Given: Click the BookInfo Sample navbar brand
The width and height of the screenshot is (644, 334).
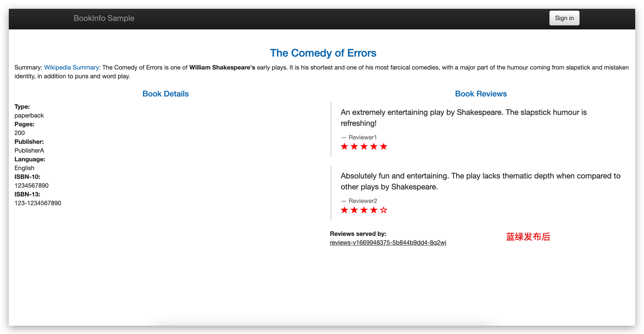Looking at the screenshot, I should pyautogui.click(x=104, y=18).
